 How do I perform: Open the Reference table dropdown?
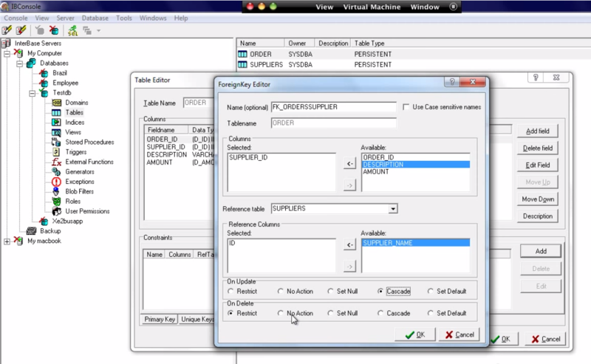click(x=393, y=209)
